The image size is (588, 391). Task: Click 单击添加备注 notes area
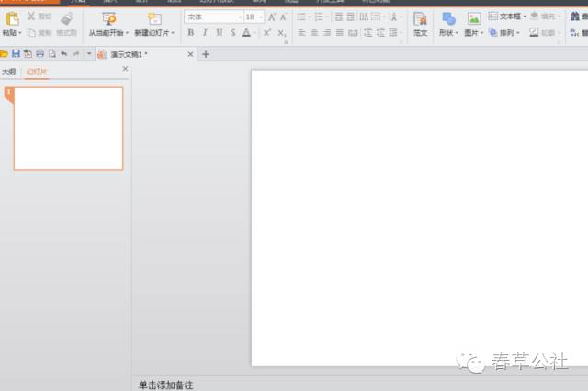[x=165, y=385]
